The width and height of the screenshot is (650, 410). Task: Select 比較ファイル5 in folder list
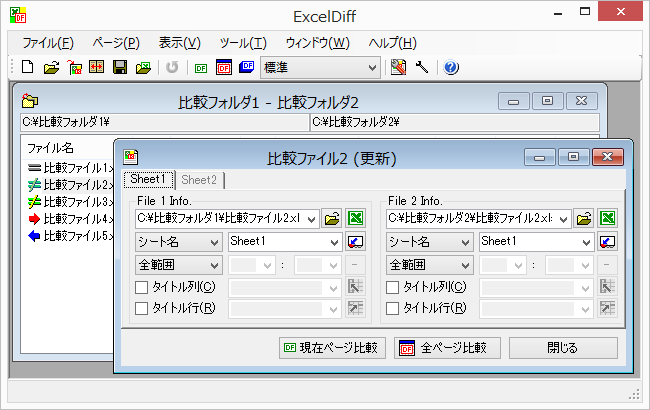click(x=70, y=236)
